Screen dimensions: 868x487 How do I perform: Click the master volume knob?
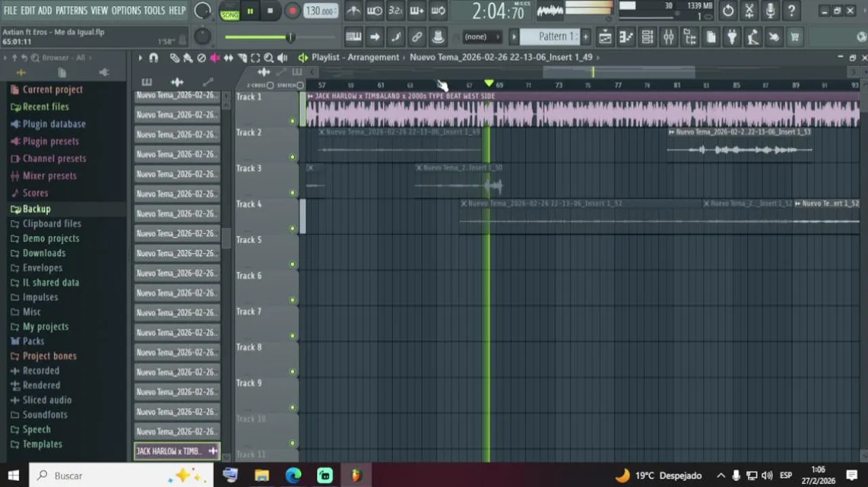(x=203, y=11)
